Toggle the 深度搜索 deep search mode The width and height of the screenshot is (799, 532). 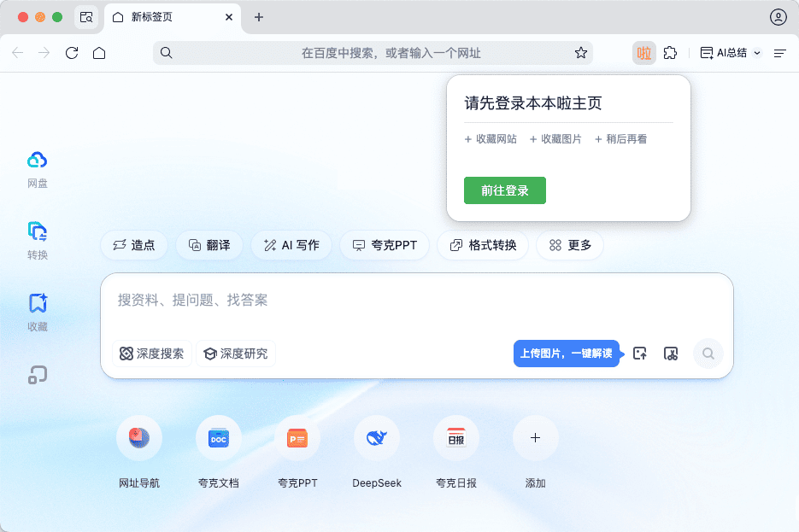point(152,354)
